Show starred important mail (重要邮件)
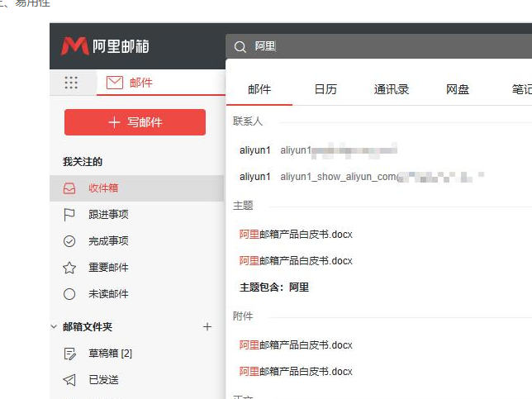The width and height of the screenshot is (532, 399). (107, 268)
